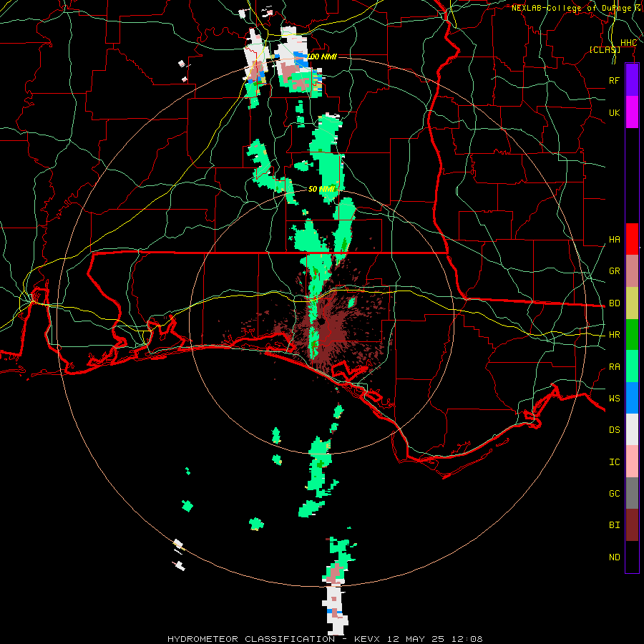
Task: Click the RF legend label
Action: point(615,80)
